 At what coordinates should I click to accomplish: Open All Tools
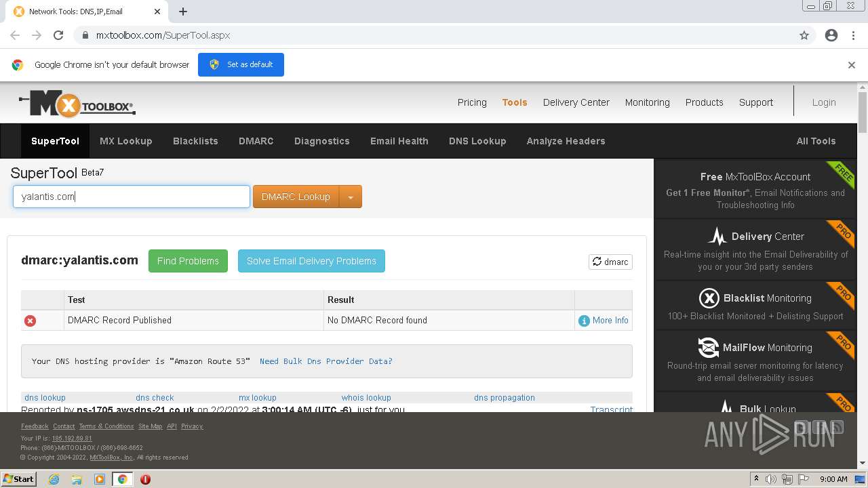coord(816,141)
